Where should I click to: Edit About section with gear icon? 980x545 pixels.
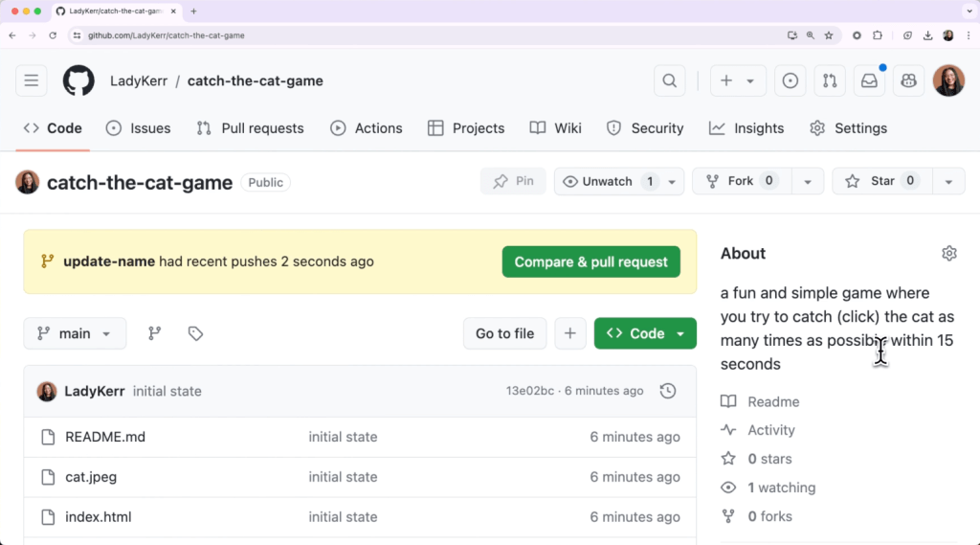(948, 254)
